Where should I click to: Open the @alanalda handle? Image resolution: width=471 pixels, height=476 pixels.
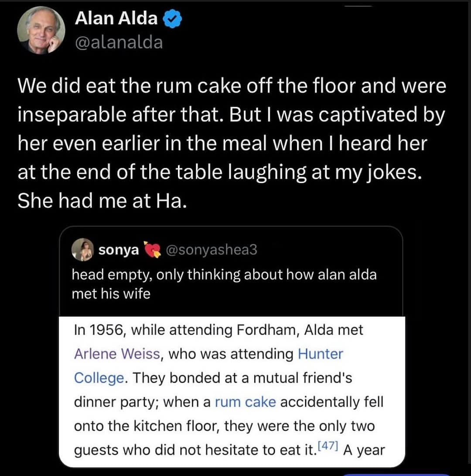click(x=119, y=42)
